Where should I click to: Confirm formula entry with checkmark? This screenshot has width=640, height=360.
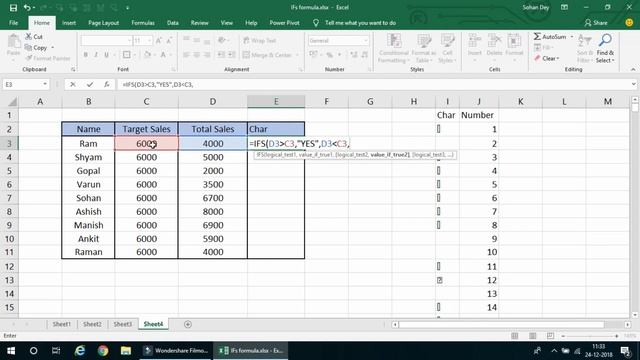click(x=90, y=84)
